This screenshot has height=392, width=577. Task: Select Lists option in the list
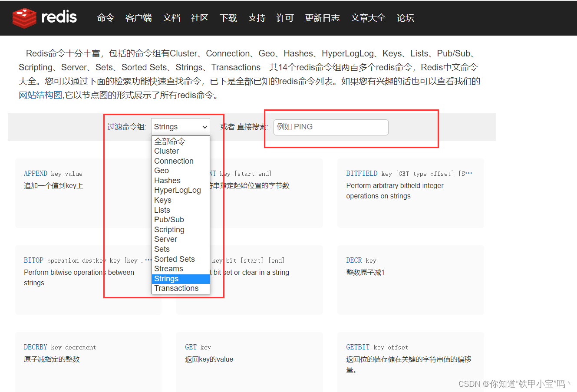181,210
